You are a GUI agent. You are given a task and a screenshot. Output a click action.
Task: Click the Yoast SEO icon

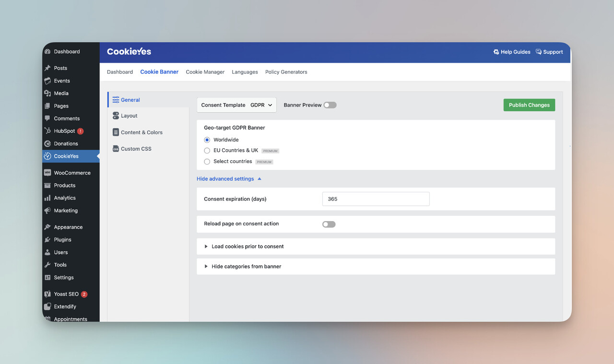[x=47, y=294]
